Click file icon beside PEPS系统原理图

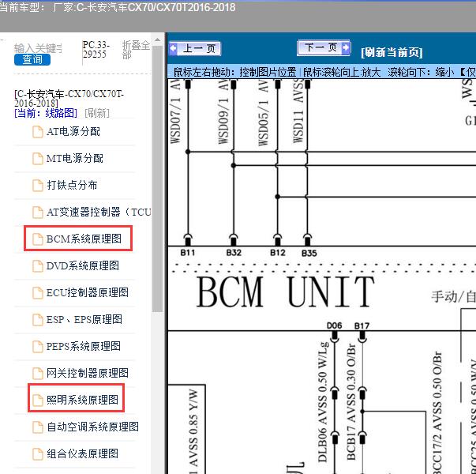[x=38, y=346]
